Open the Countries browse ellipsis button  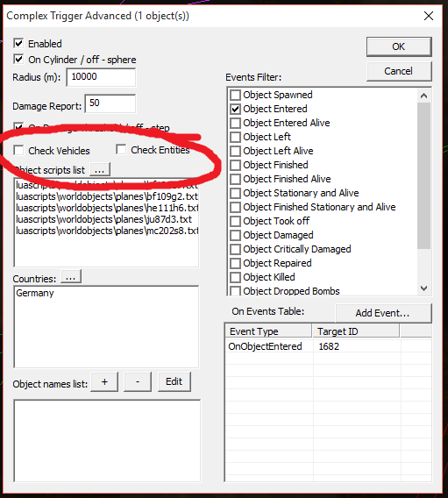[x=71, y=277]
